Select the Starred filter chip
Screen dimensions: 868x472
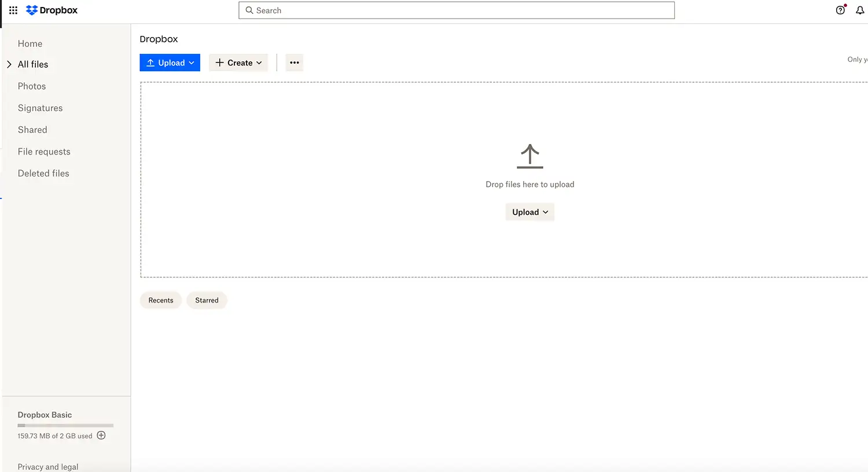[x=207, y=300]
